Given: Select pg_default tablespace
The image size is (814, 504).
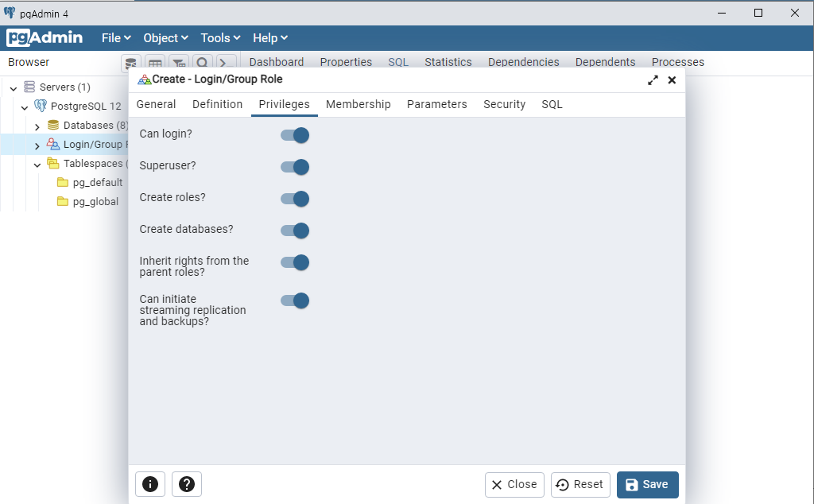Looking at the screenshot, I should click(98, 183).
